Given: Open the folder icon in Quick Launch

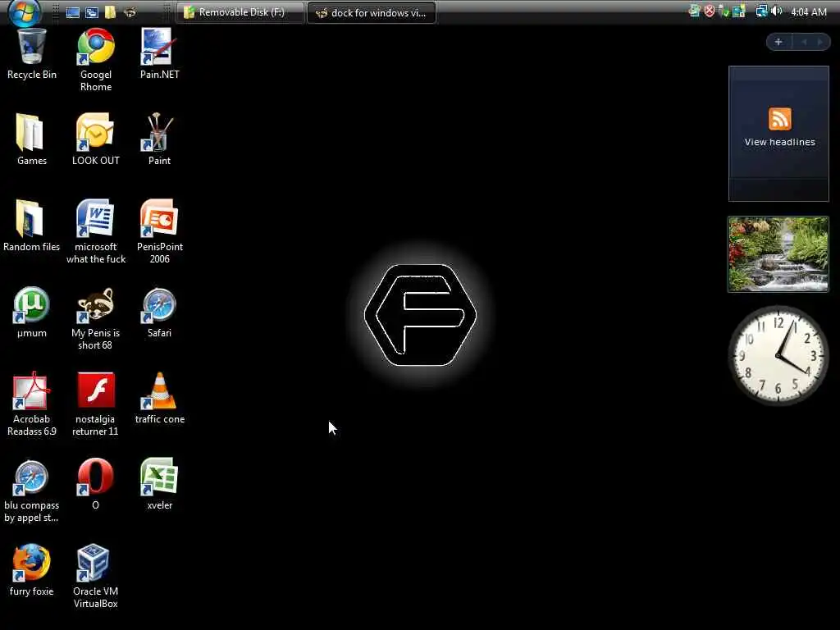Looking at the screenshot, I should (111, 12).
